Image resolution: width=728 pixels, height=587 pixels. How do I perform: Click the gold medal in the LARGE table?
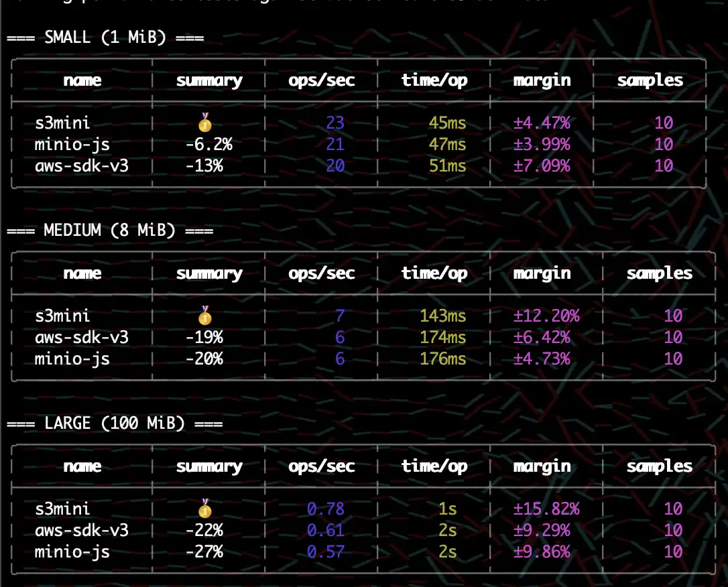(x=204, y=509)
